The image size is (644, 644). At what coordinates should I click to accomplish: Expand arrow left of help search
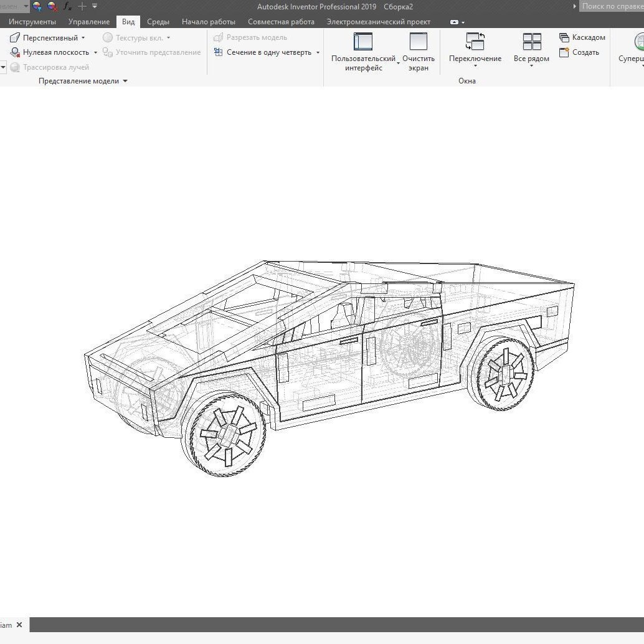(574, 6)
